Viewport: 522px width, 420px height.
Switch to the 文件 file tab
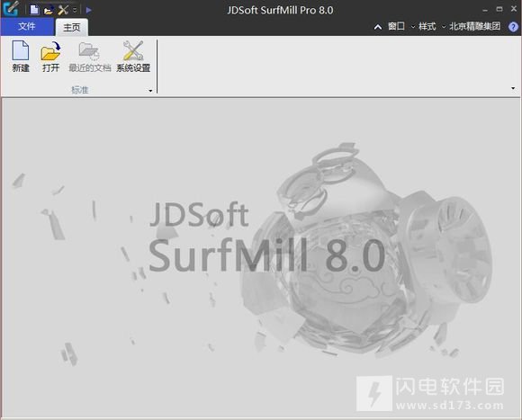point(27,26)
